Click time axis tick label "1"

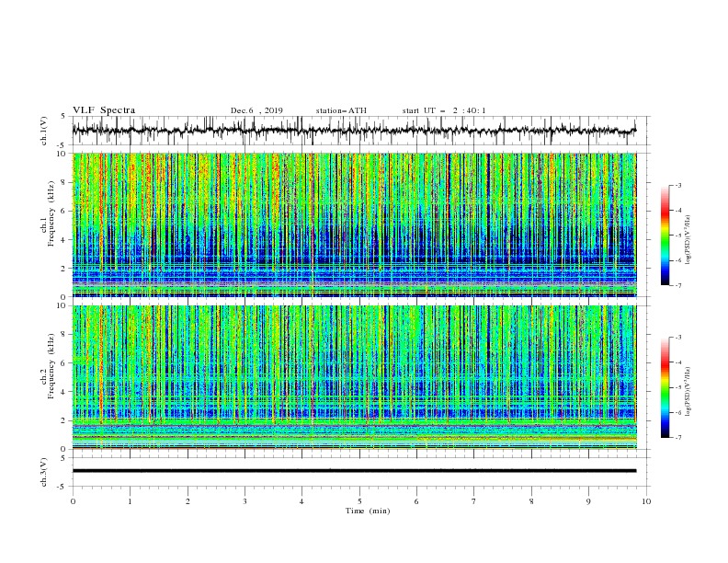coord(130,501)
